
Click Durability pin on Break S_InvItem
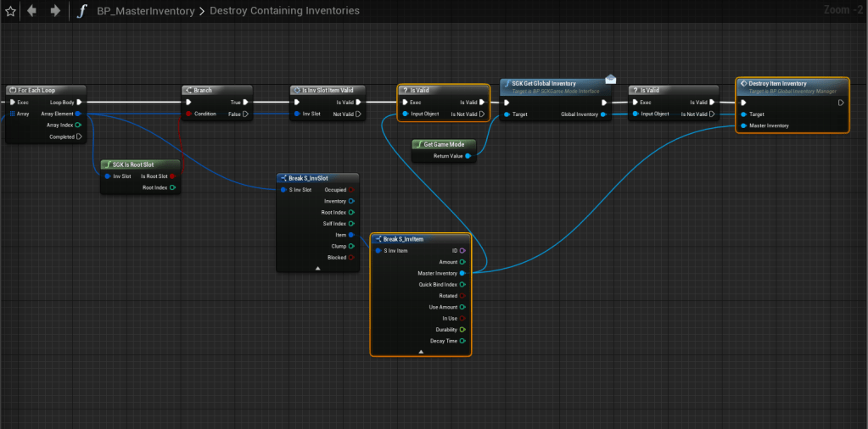coord(462,329)
